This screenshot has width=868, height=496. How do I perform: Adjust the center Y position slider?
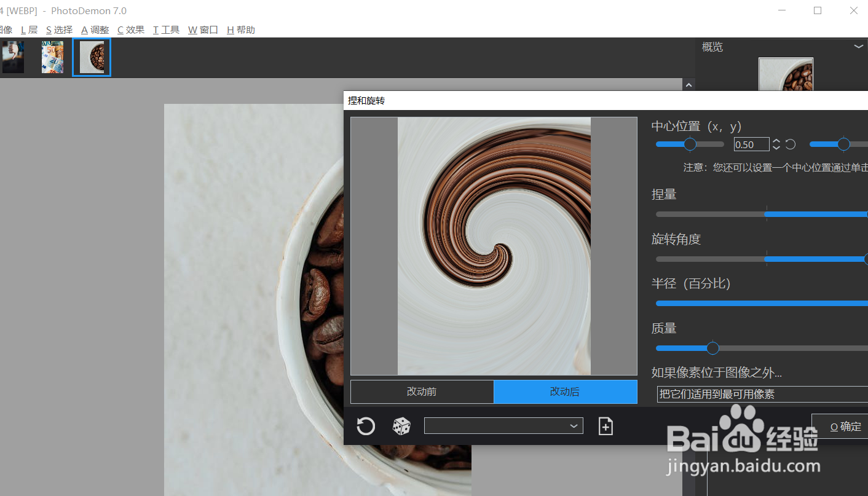[x=838, y=144]
